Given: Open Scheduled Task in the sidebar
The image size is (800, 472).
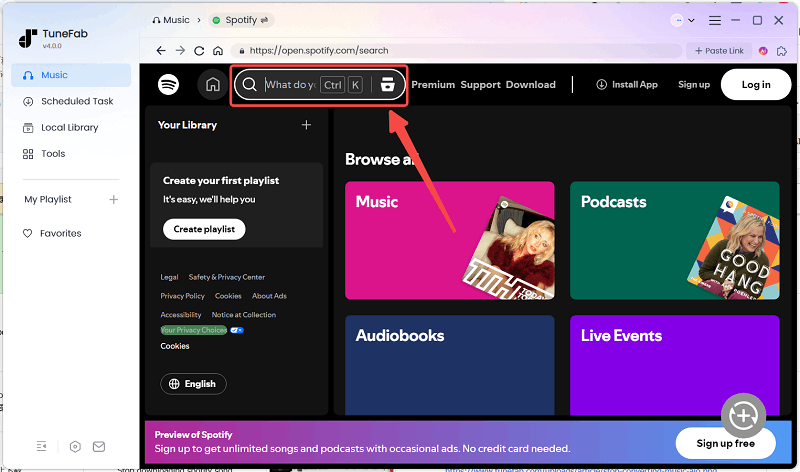Looking at the screenshot, I should click(76, 101).
